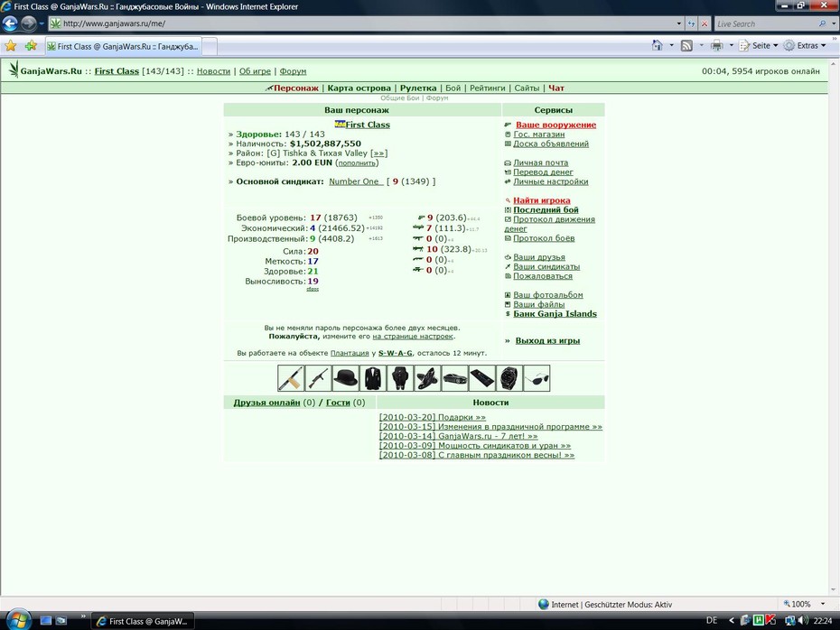
Task: Open the Персонаж menu item
Action: (x=295, y=88)
